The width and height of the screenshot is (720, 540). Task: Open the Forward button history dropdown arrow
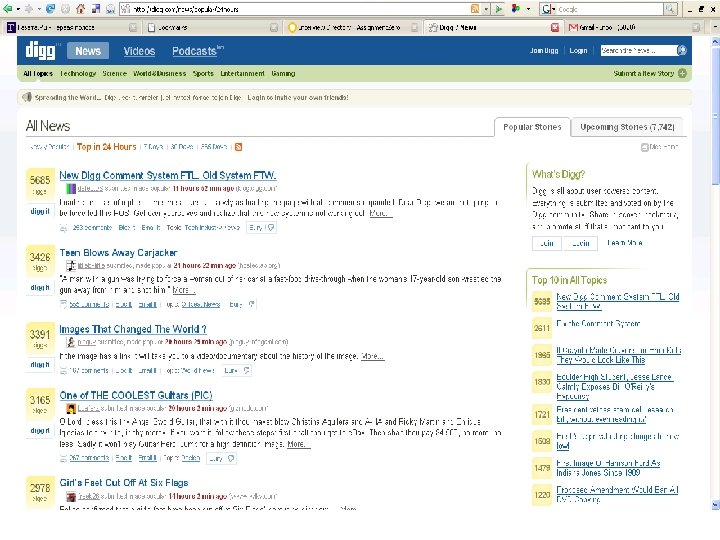(x=39, y=9)
